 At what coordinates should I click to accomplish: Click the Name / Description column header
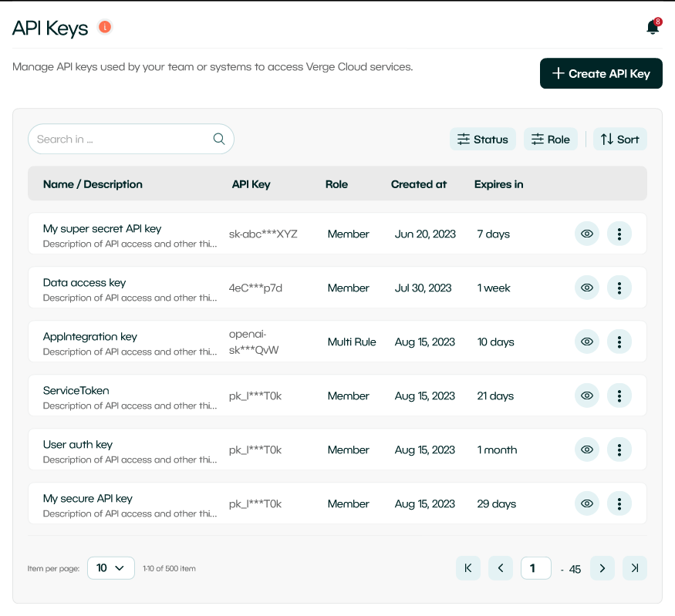pyautogui.click(x=93, y=184)
